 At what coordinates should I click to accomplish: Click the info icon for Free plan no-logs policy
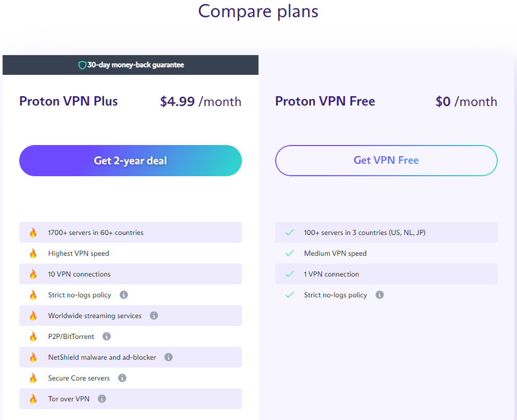pyautogui.click(x=379, y=295)
